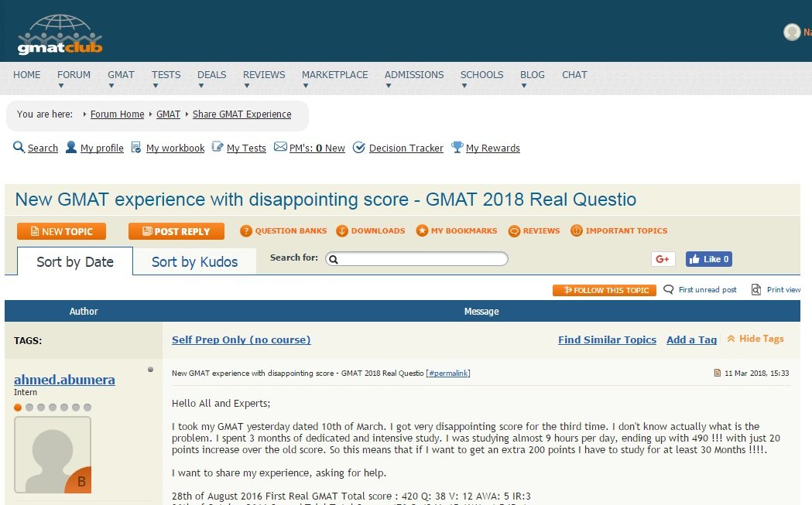Click the Author column header
The height and width of the screenshot is (505, 812).
pyautogui.click(x=84, y=311)
